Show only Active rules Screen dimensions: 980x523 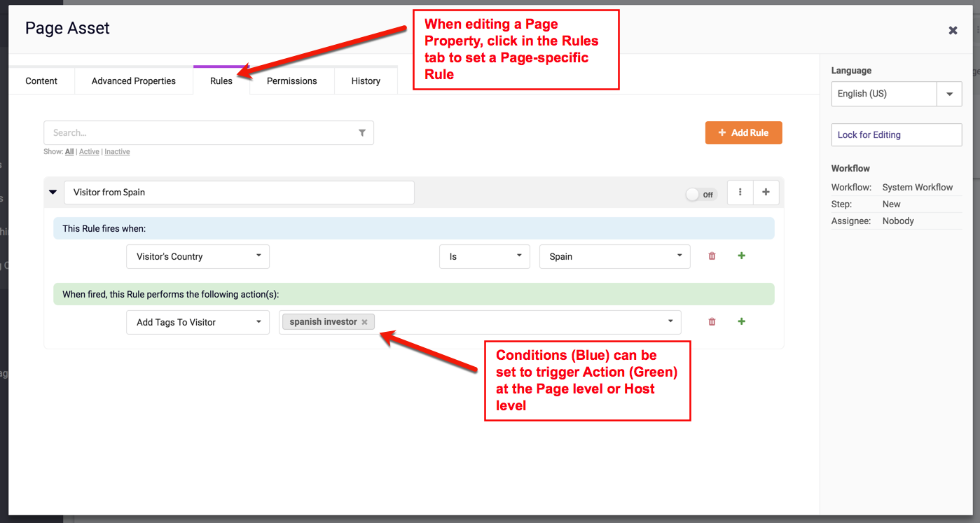[89, 152]
